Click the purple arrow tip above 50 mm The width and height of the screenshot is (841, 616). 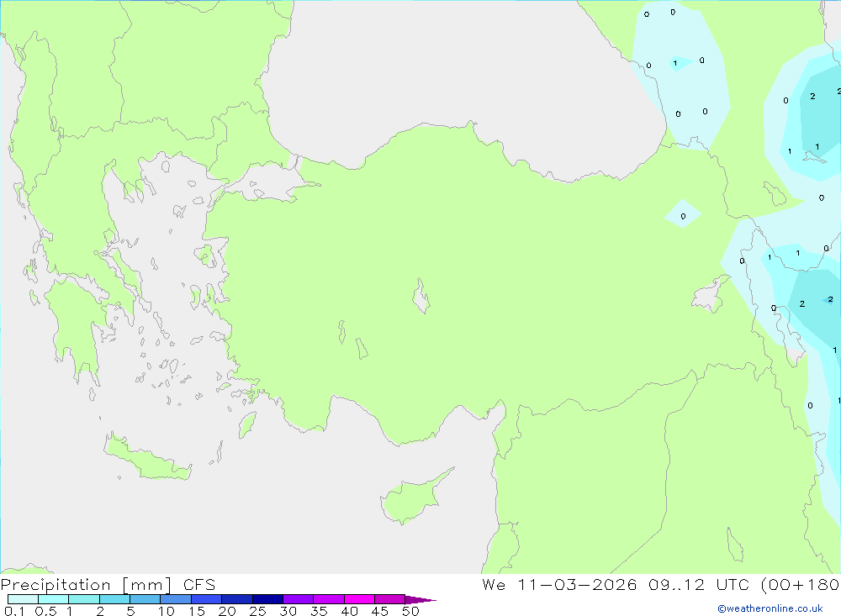pos(420,600)
